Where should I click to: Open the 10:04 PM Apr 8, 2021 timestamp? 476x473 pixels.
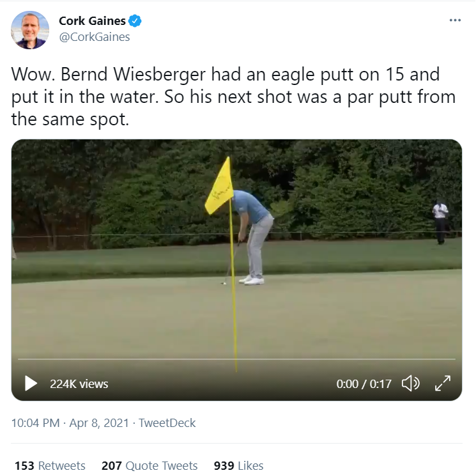coord(70,423)
